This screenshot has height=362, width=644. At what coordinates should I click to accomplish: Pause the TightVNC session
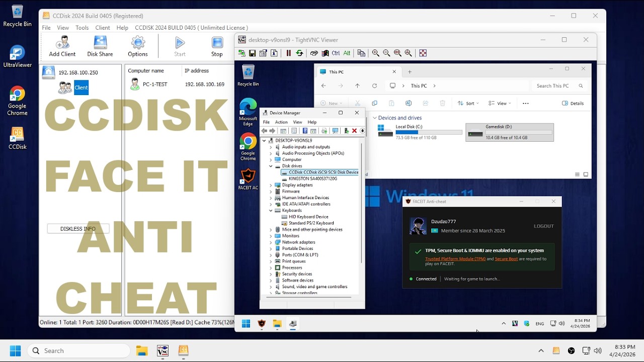coord(289,53)
